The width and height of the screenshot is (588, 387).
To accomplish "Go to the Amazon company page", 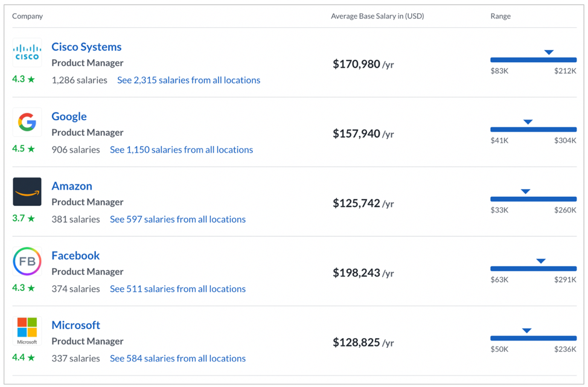I will 72,186.
